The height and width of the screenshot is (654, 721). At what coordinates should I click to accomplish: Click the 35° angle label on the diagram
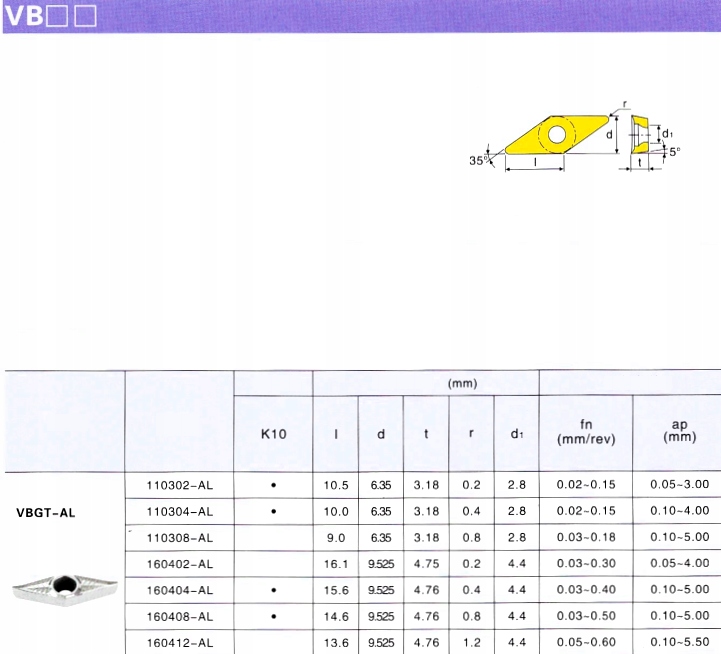(x=478, y=160)
